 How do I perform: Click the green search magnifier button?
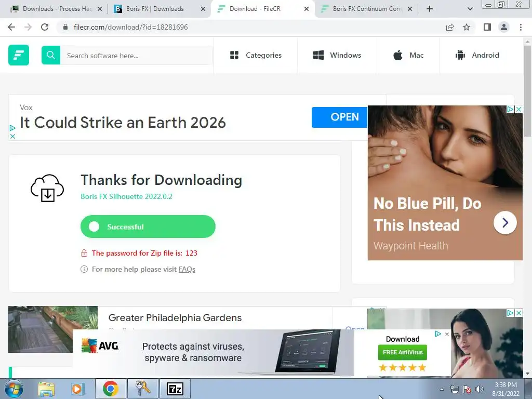(x=51, y=55)
